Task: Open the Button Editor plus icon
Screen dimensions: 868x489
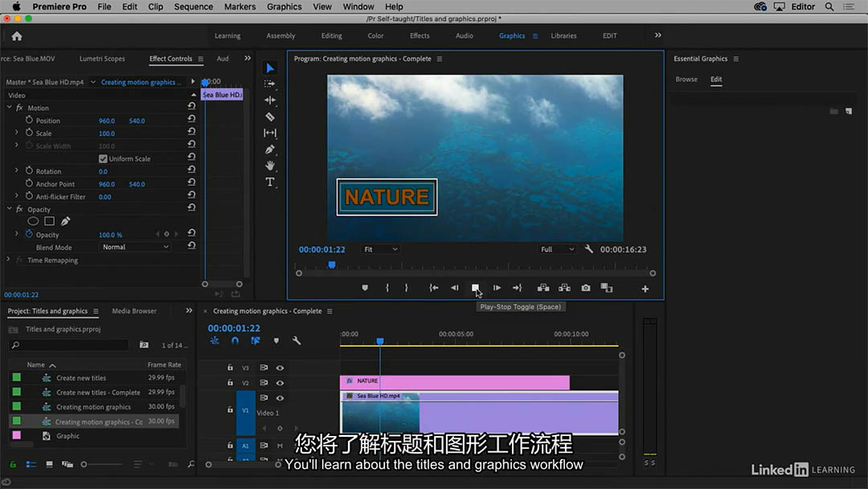Action: tap(645, 289)
